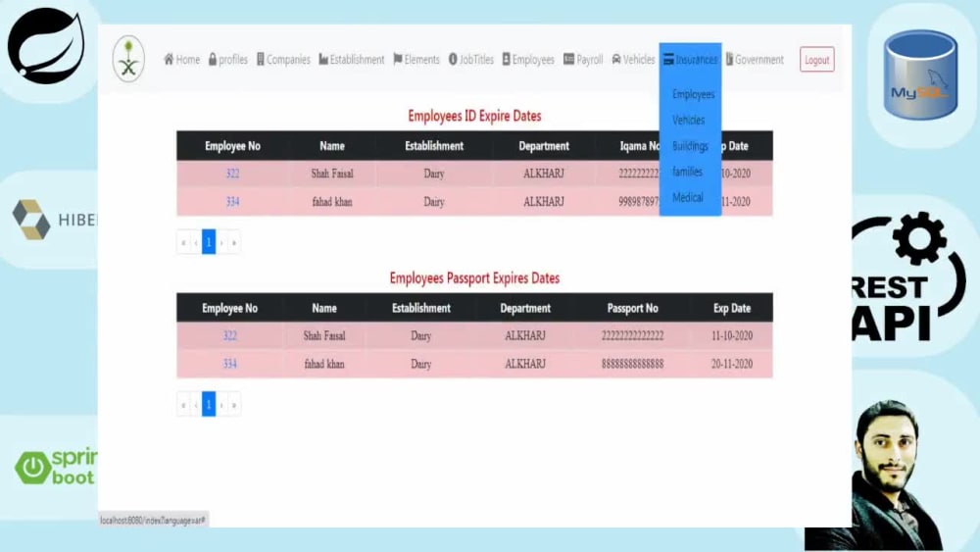Click expiry date 11-10-2020 in Passport table
The width and height of the screenshot is (980, 552).
(x=732, y=335)
